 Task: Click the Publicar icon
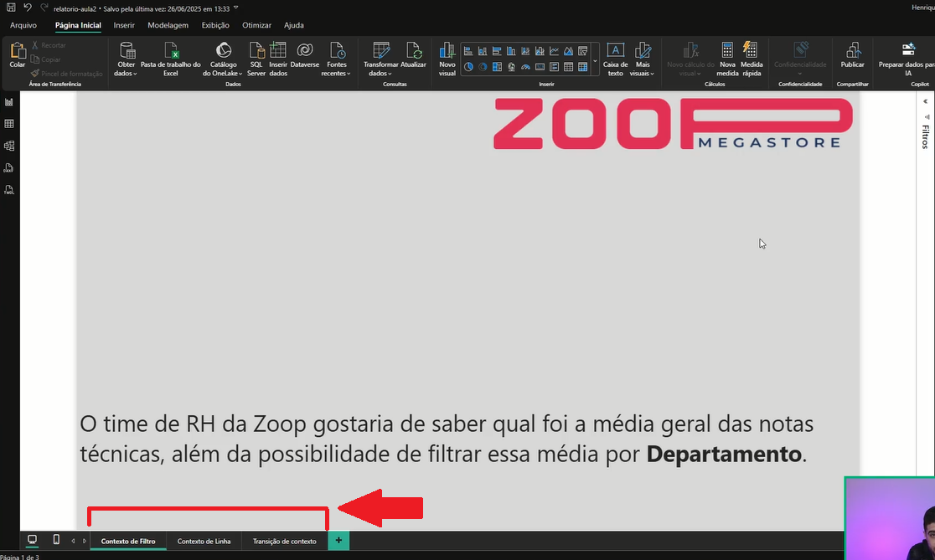click(853, 50)
